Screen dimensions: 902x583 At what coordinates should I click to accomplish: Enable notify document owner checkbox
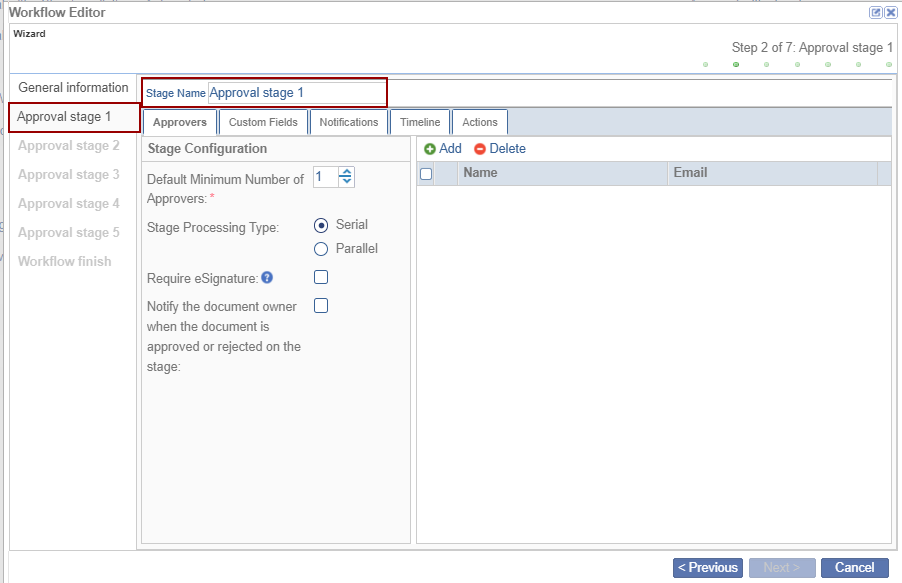coord(321,306)
